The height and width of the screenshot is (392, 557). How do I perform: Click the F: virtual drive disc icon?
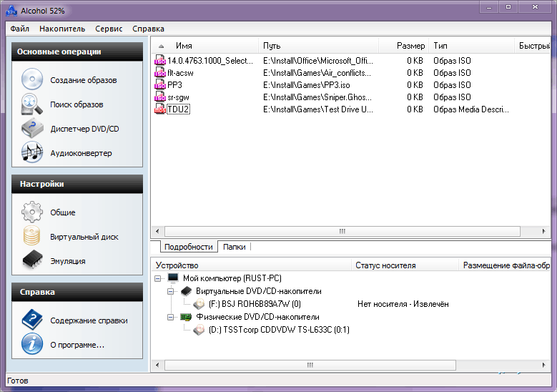pos(199,304)
